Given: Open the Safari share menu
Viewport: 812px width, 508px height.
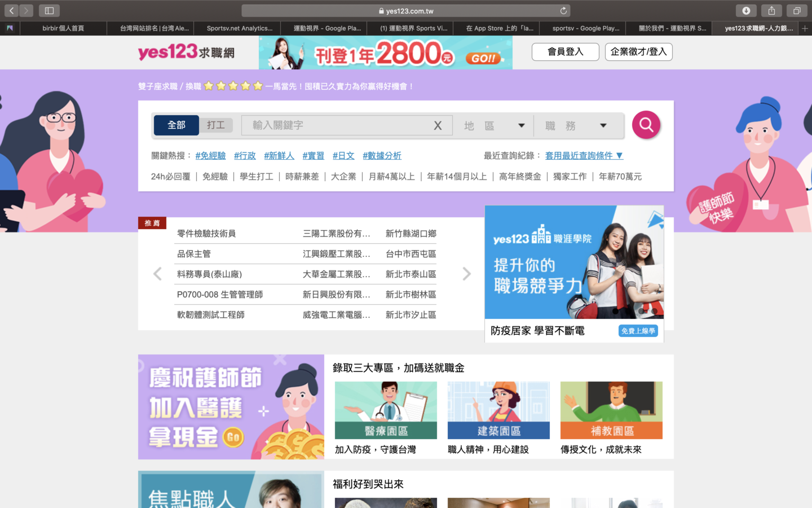Looking at the screenshot, I should click(x=771, y=11).
